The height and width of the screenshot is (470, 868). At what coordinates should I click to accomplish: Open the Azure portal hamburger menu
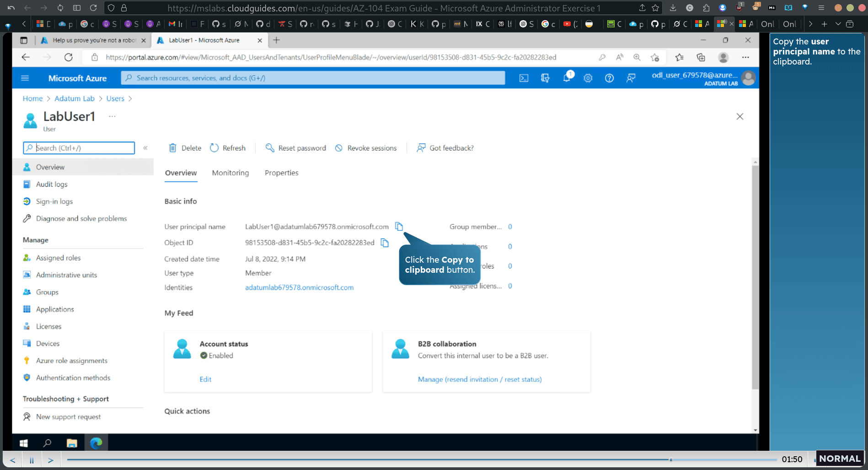point(25,78)
